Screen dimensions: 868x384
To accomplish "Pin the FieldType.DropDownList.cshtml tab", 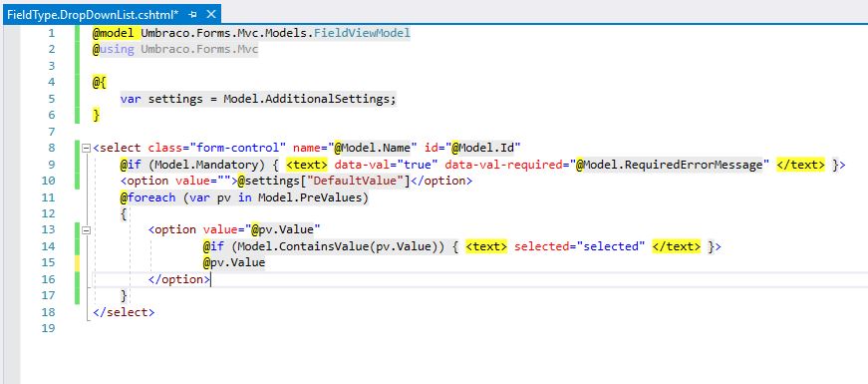I will [192, 14].
